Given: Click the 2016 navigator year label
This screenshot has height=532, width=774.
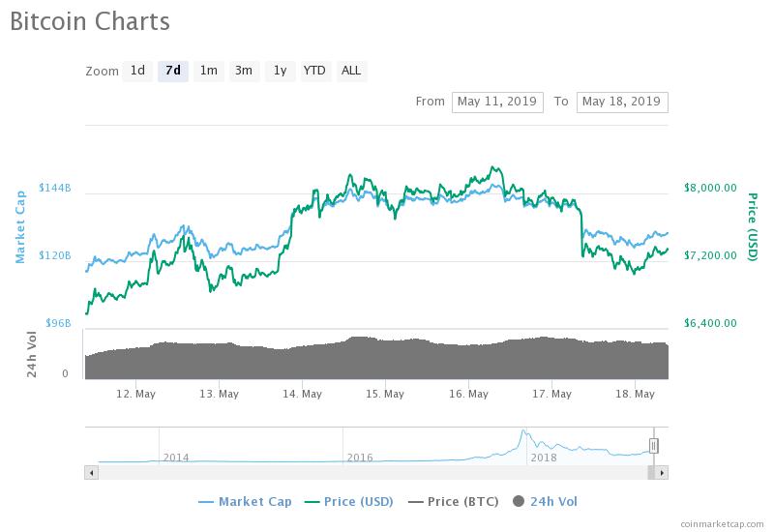Looking at the screenshot, I should pyautogui.click(x=360, y=458).
